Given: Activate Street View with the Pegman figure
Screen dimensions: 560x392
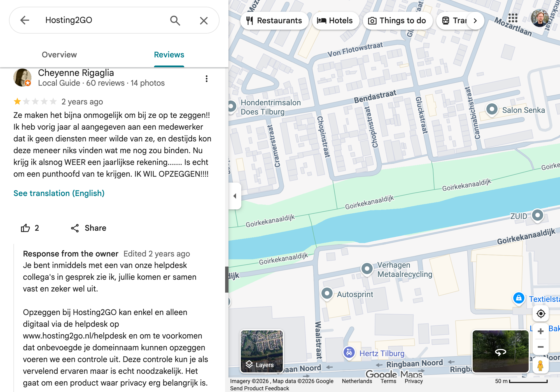Looking at the screenshot, I should (540, 365).
